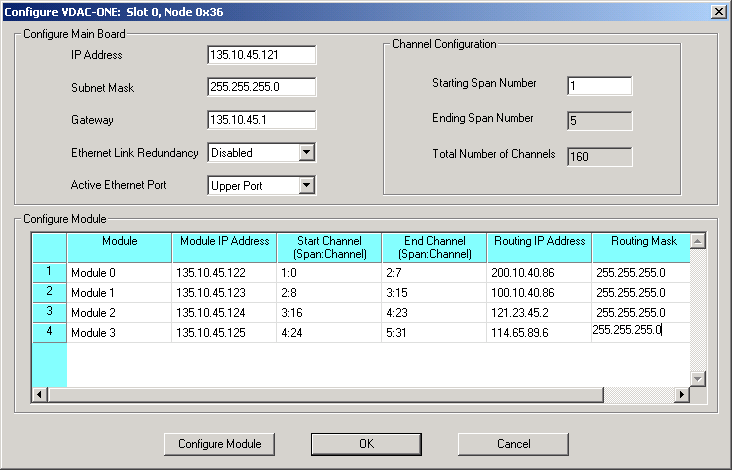Image resolution: width=732 pixels, height=470 pixels.
Task: Select Module 2 IP address cell
Action: coord(223,312)
